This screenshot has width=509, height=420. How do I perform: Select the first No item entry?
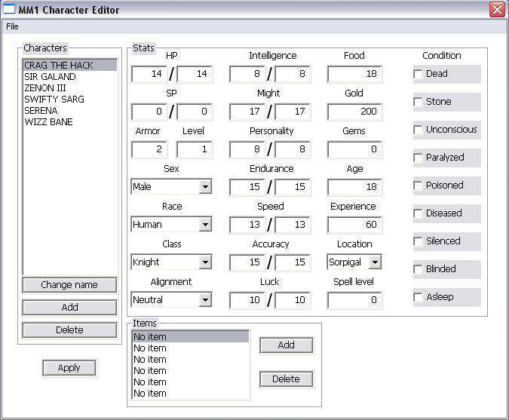191,337
